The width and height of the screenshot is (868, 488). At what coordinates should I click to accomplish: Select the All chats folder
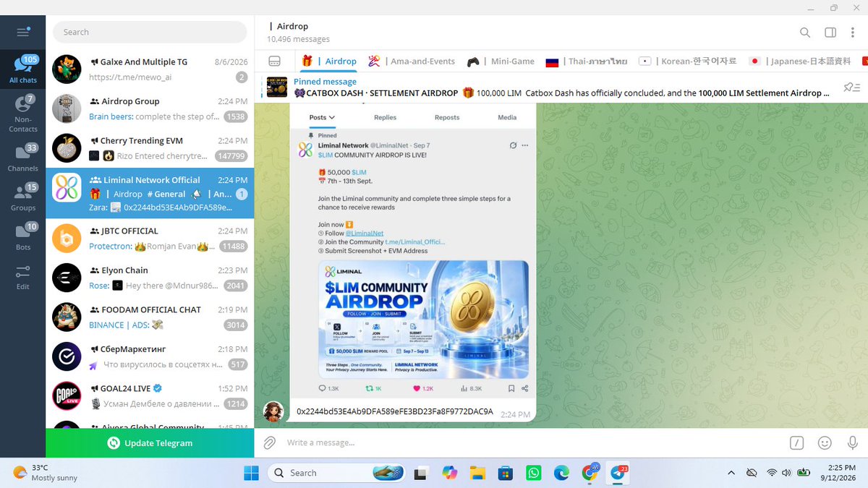tap(23, 69)
